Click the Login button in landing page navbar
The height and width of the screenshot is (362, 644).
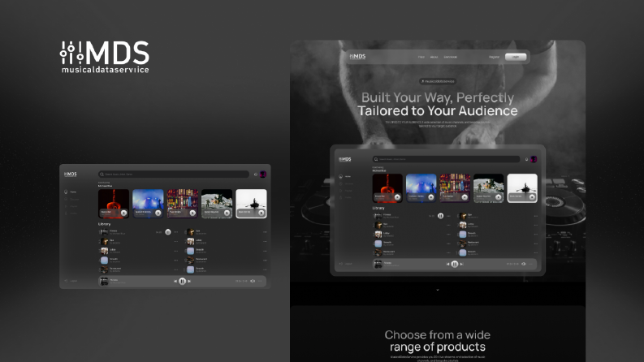click(x=516, y=57)
